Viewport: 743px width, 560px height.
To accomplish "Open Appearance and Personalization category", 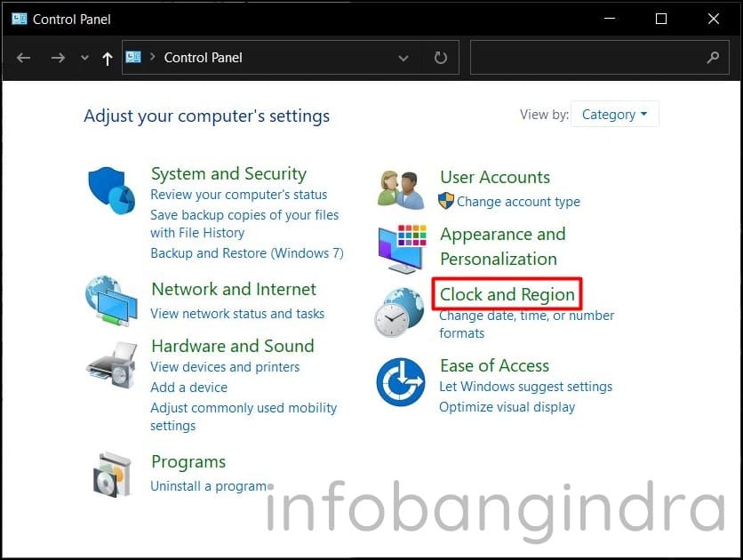I will (503, 246).
